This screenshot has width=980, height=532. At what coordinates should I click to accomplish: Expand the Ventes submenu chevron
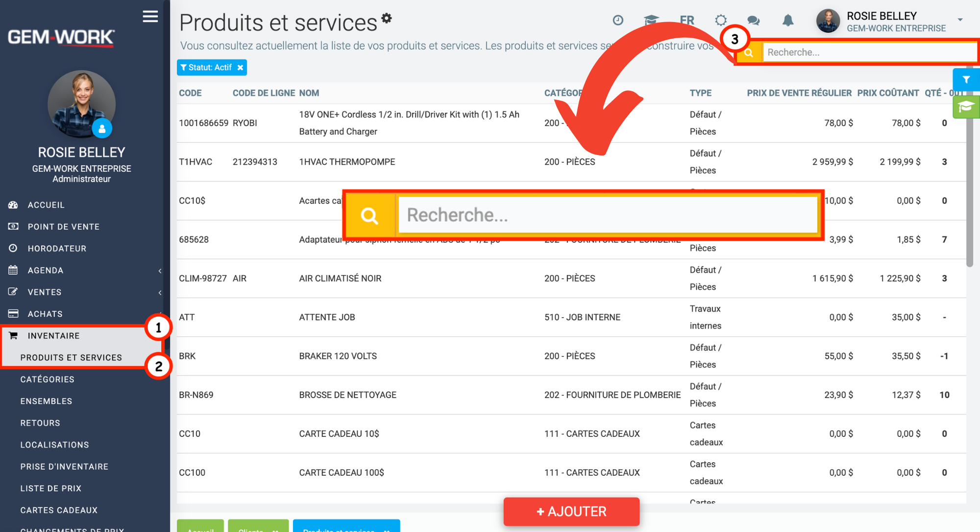point(160,293)
